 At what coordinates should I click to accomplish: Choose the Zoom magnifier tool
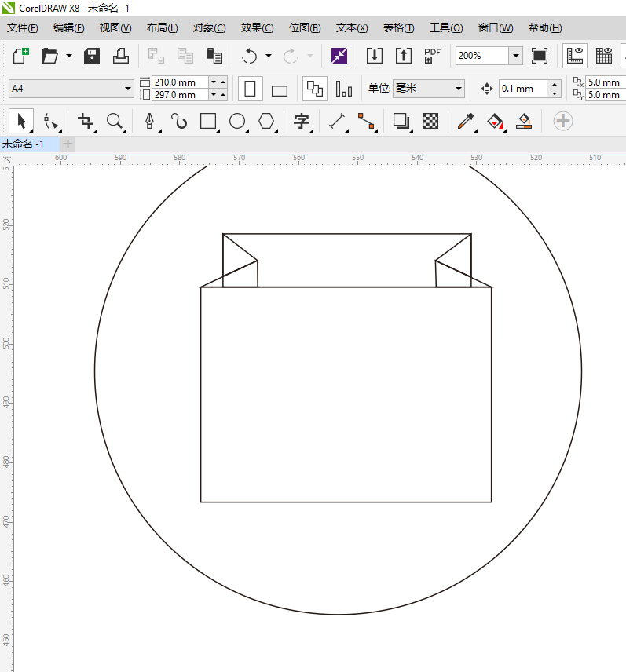[x=115, y=121]
